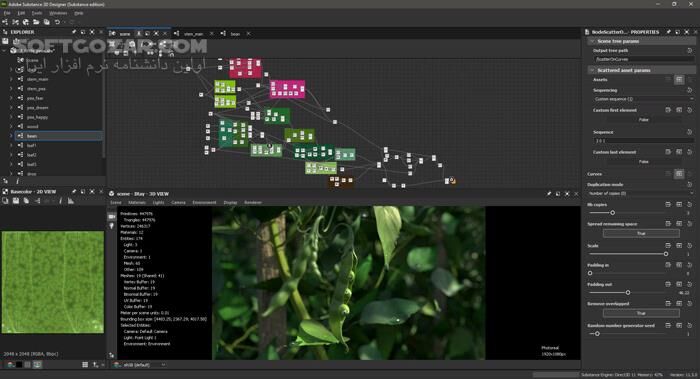Image resolution: width=700 pixels, height=379 pixels.
Task: Pin the Properties panel
Action: (x=668, y=32)
